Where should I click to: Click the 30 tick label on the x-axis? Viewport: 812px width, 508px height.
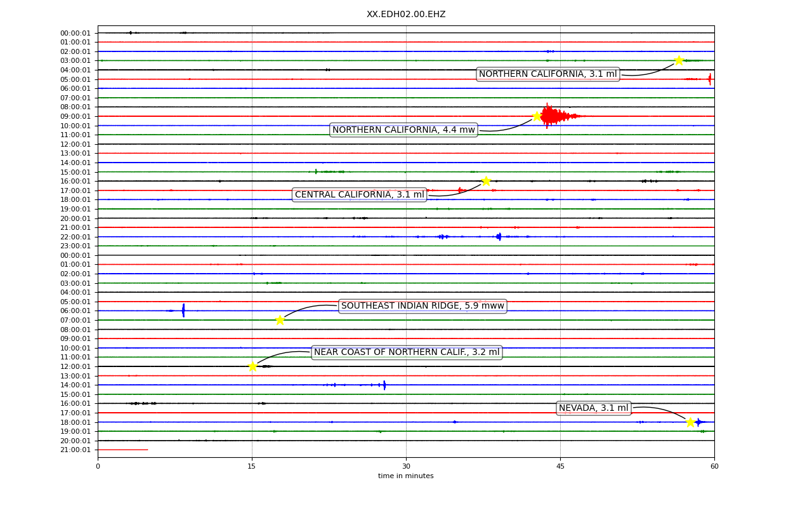pyautogui.click(x=406, y=467)
